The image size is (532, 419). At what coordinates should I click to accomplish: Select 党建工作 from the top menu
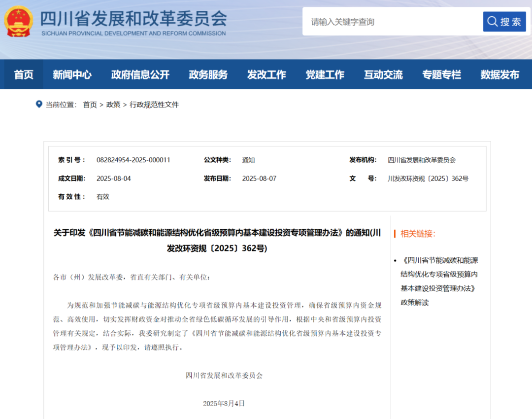click(x=325, y=74)
